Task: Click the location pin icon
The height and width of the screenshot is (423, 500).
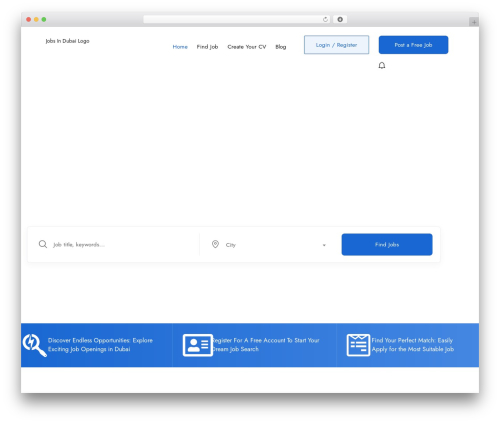Action: [215, 244]
